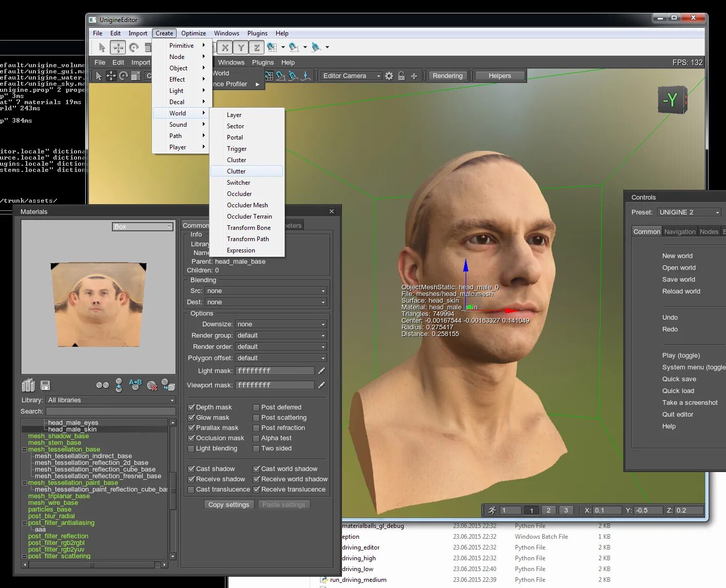The image size is (726, 588).
Task: Pick the rotate tool in dark toolbar
Action: click(123, 76)
